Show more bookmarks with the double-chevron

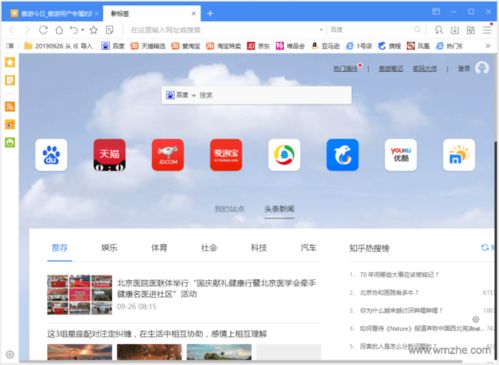click(x=488, y=46)
